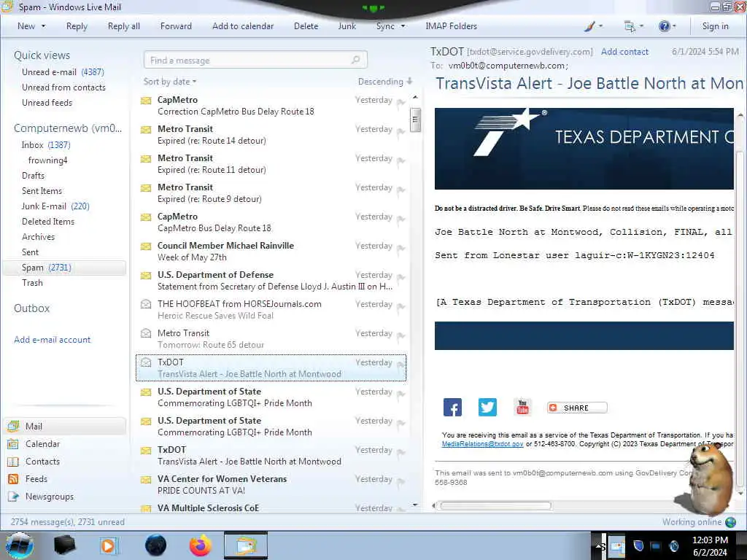This screenshot has height=560, width=747.
Task: Collapse the Quick views section
Action: 42,55
